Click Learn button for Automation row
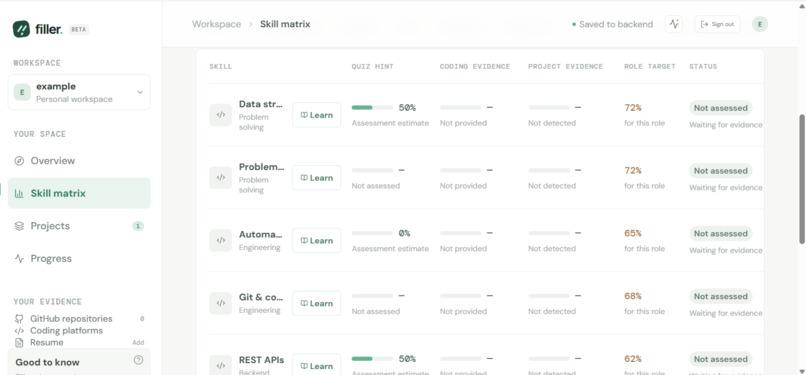 pos(317,240)
